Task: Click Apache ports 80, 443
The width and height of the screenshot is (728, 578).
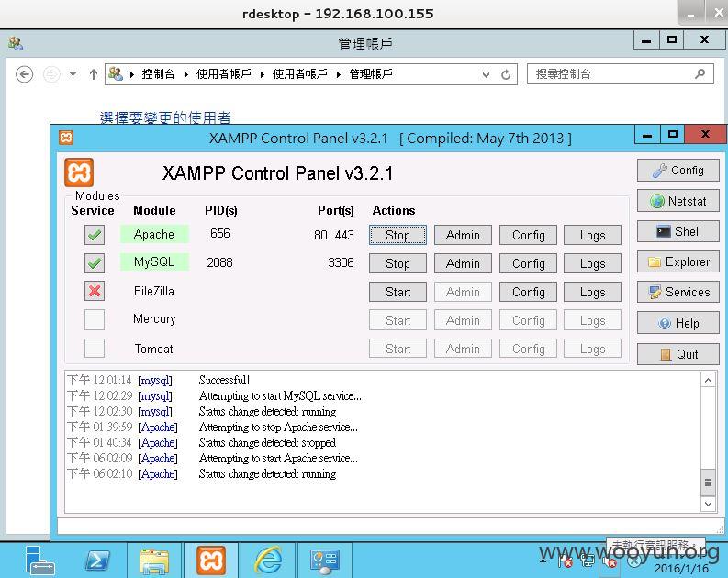Action: [x=334, y=235]
